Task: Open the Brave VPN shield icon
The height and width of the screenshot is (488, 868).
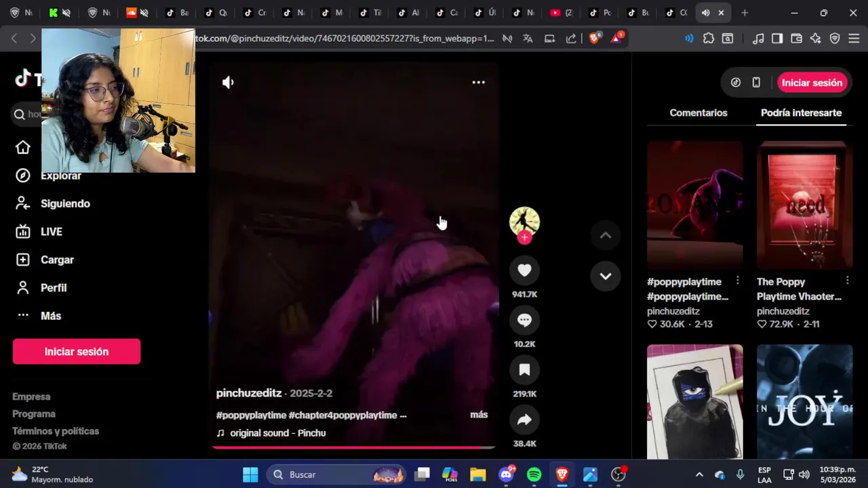Action: coord(835,39)
